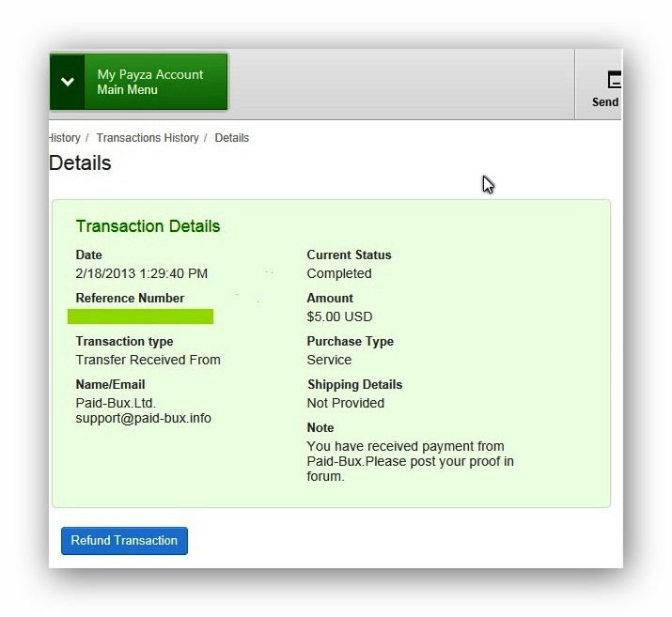Click the Transaction type label
This screenshot has height=617, width=672.
pyautogui.click(x=124, y=341)
